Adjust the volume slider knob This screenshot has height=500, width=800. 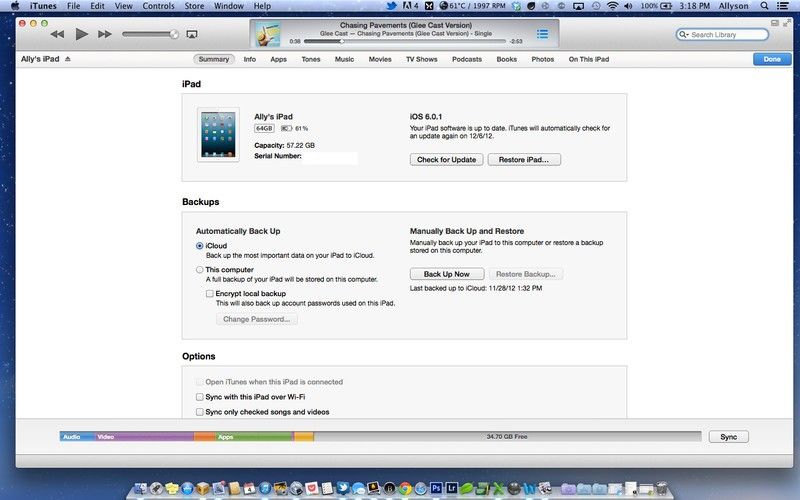coord(174,34)
